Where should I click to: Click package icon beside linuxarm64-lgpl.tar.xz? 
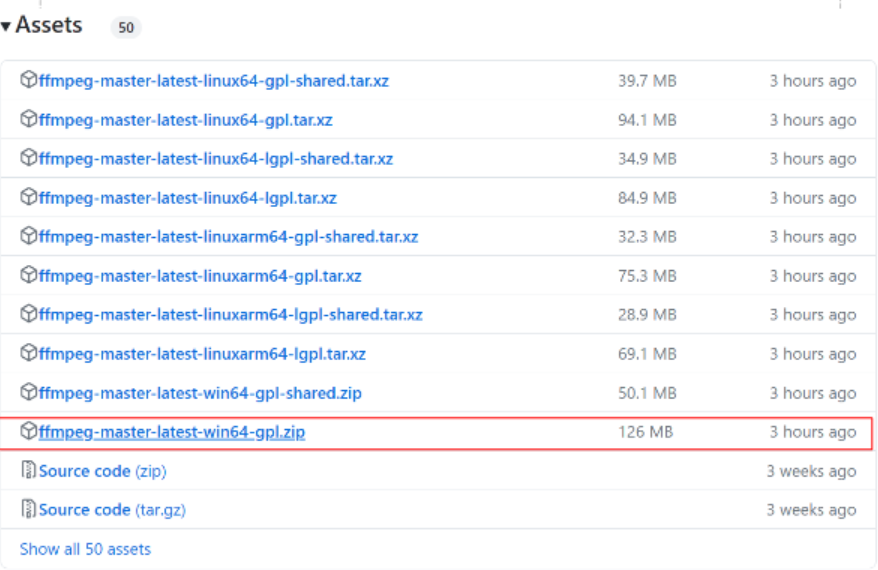point(28,352)
